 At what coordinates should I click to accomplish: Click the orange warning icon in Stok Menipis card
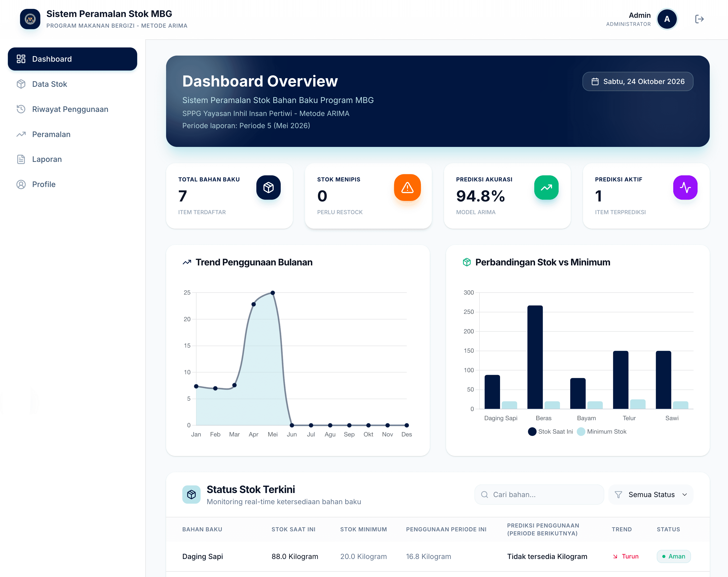click(x=407, y=188)
